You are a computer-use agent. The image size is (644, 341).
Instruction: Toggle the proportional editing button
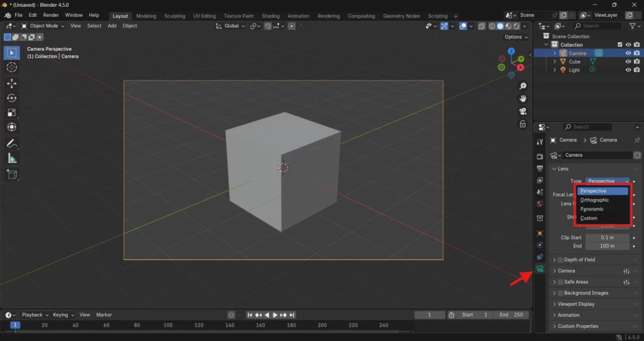click(x=292, y=26)
